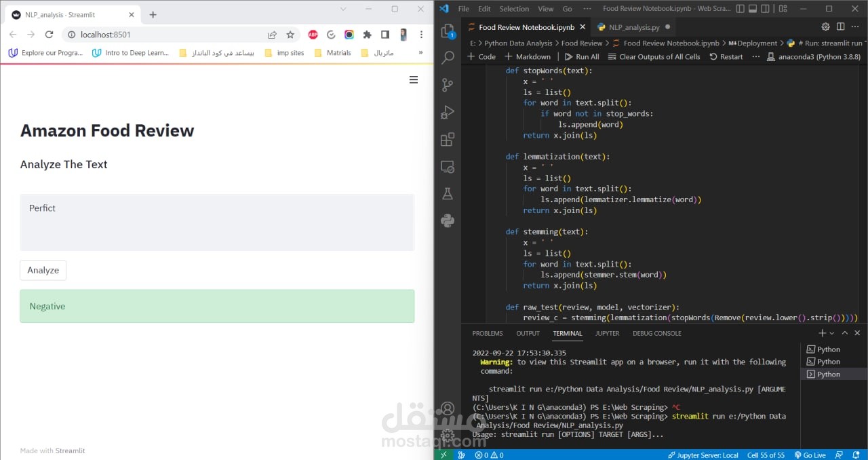The width and height of the screenshot is (868, 460).
Task: Open Chrome extensions puzzle menu
Action: point(367,35)
